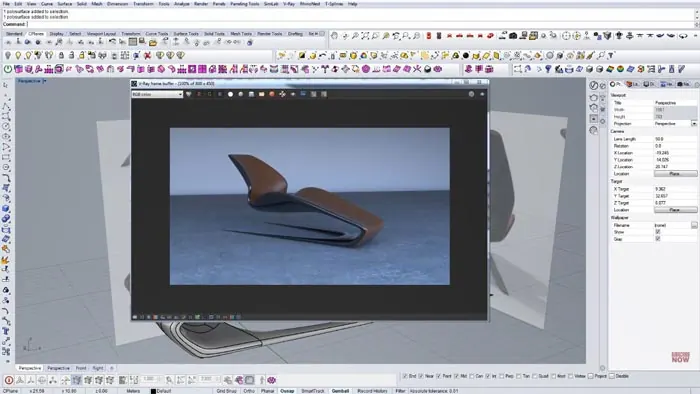Viewport: 700px width, 394px height.
Task: Click the pan hand icon in view toolbar
Action: pos(334,36)
